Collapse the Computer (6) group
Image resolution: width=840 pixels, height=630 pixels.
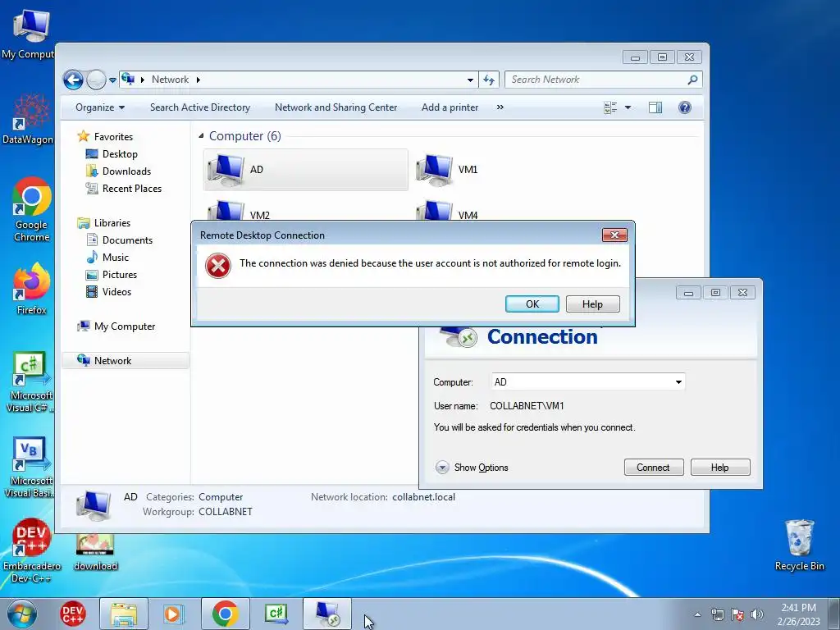pyautogui.click(x=201, y=136)
